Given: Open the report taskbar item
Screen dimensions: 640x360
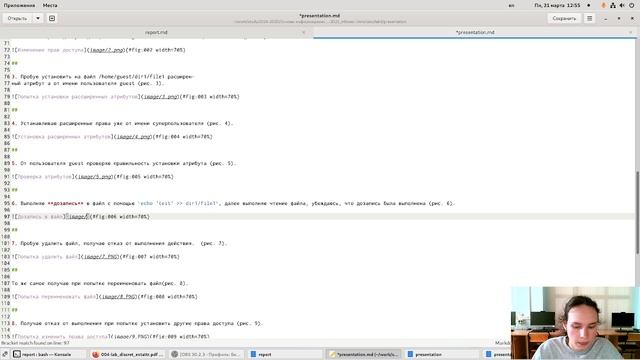Looking at the screenshot, I should (x=286, y=354).
